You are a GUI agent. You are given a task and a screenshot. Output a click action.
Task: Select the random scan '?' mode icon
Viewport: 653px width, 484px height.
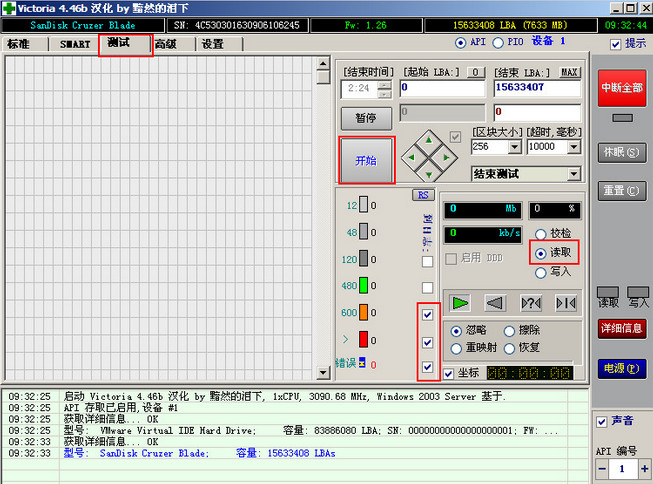pyautogui.click(x=531, y=303)
